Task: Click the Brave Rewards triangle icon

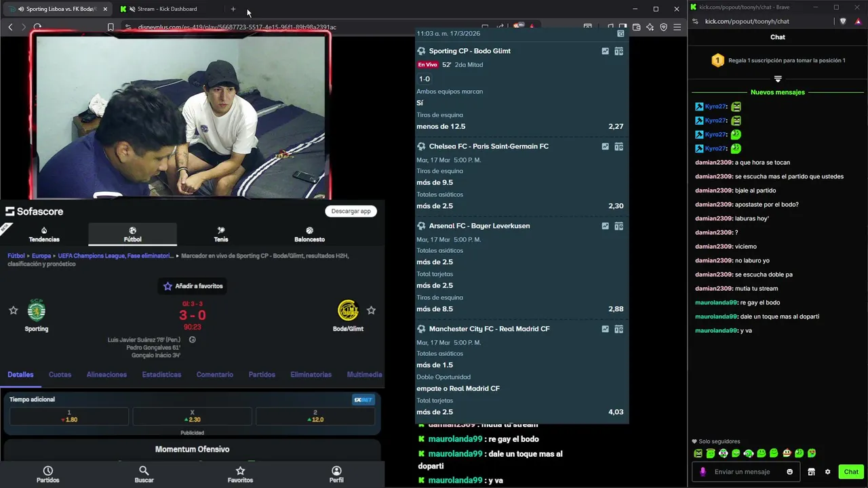Action: coord(856,21)
